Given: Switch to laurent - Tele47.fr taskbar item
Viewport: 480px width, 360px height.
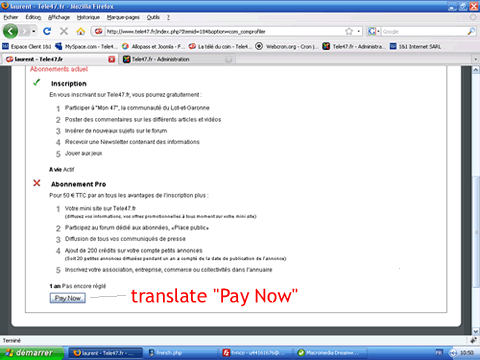Looking at the screenshot, I should tap(105, 353).
